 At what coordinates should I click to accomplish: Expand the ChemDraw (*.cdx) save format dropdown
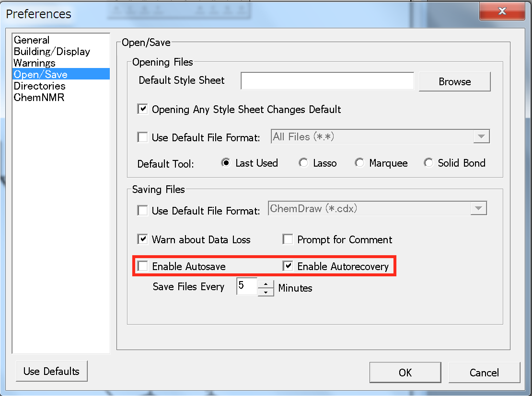(x=478, y=209)
